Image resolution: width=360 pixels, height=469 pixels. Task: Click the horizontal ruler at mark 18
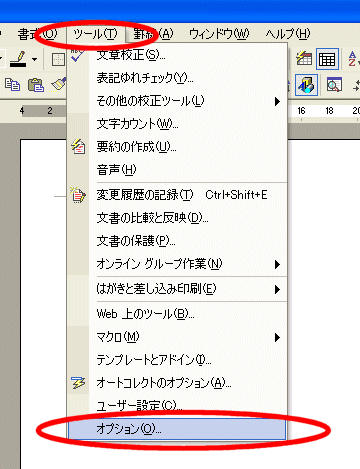(329, 111)
